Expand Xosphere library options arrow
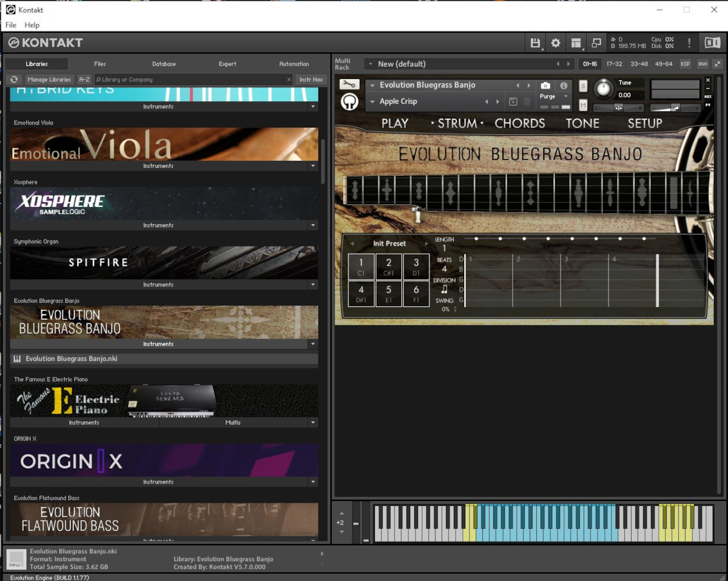The width and height of the screenshot is (728, 581). (x=313, y=225)
